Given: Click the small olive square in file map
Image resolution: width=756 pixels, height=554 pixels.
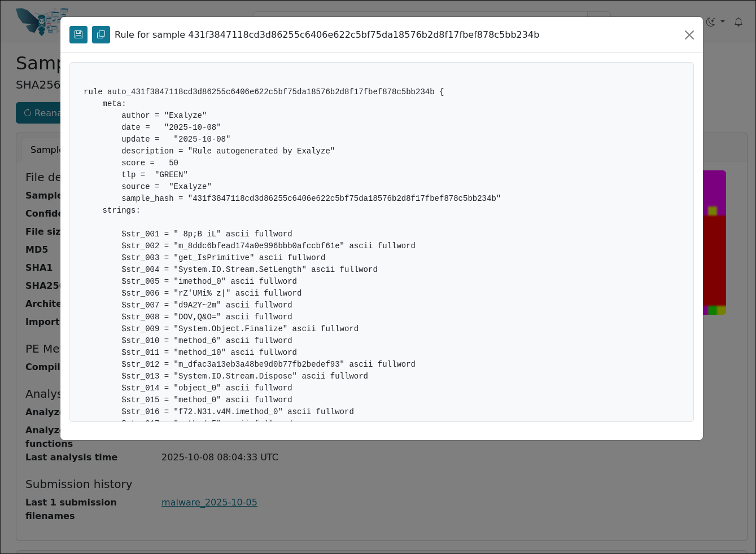Looking at the screenshot, I should 713,211.
